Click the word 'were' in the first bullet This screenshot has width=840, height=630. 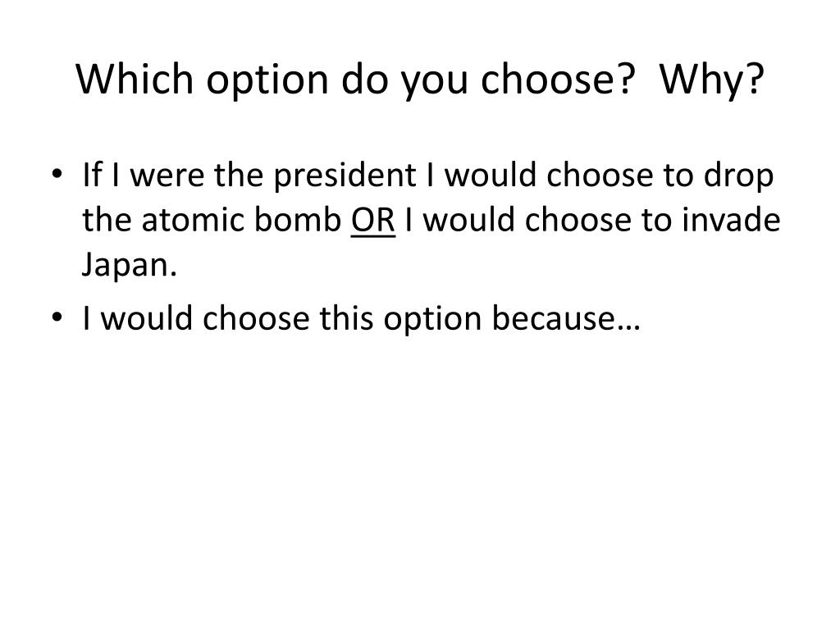(x=167, y=177)
